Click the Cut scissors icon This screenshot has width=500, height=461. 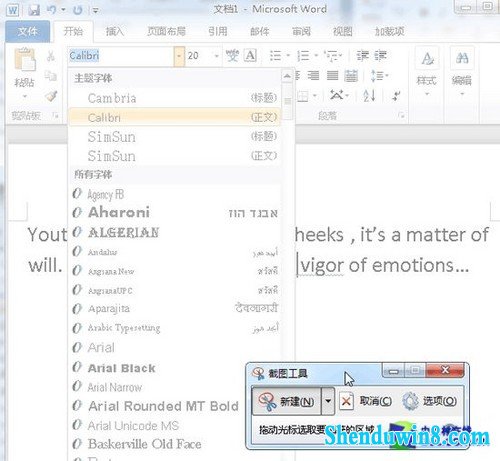51,56
